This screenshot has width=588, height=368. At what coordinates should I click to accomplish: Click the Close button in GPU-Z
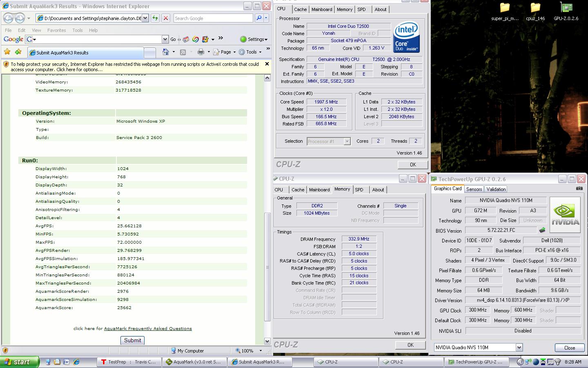(x=570, y=348)
